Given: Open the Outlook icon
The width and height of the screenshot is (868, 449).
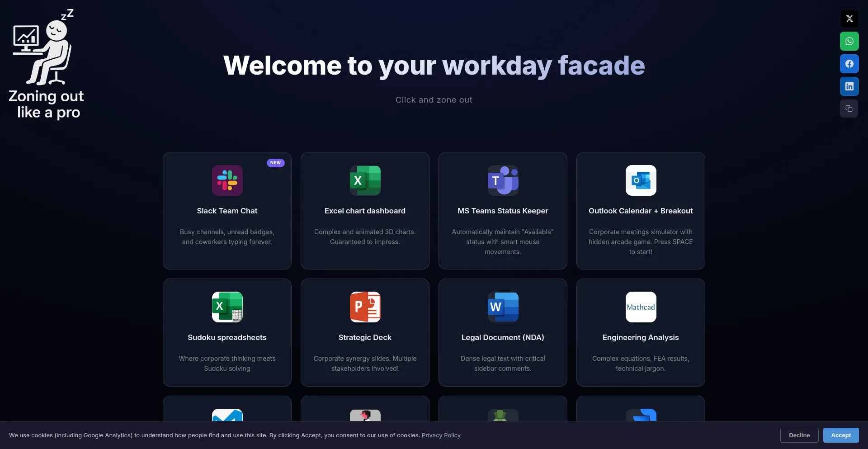Looking at the screenshot, I should tap(641, 180).
